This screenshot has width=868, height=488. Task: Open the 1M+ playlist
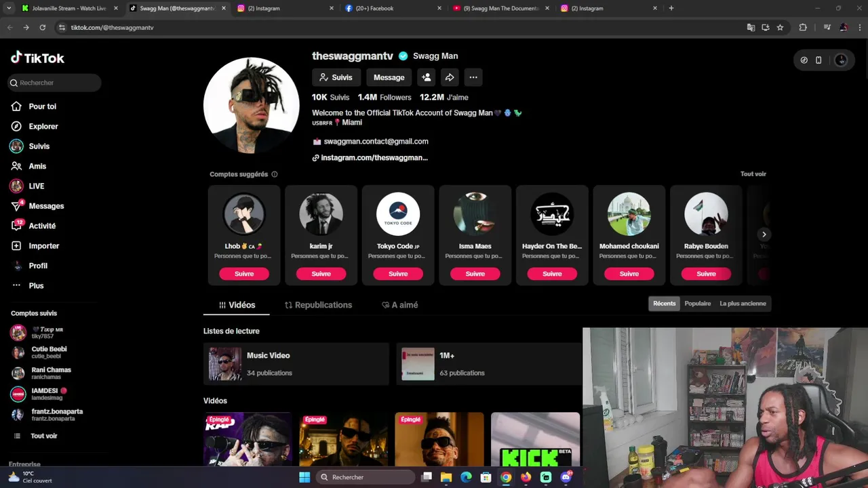(x=489, y=364)
